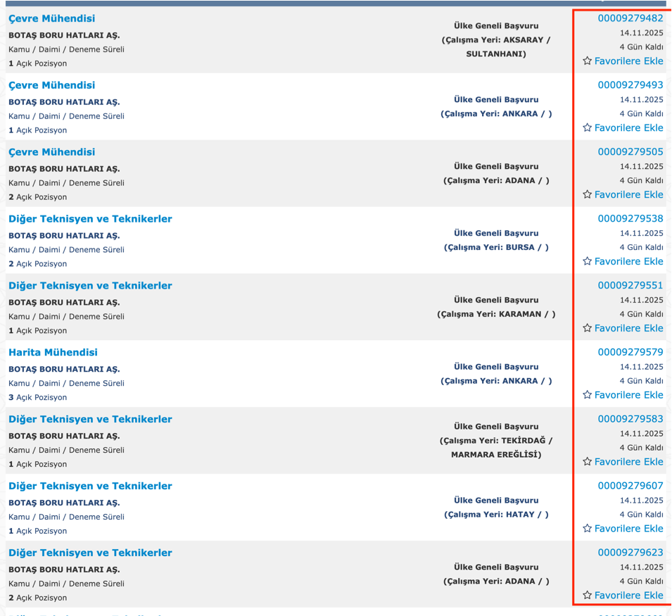
Task: Open Çevre Mühendisi title for Aksaray Sultanhanı
Action: point(51,19)
